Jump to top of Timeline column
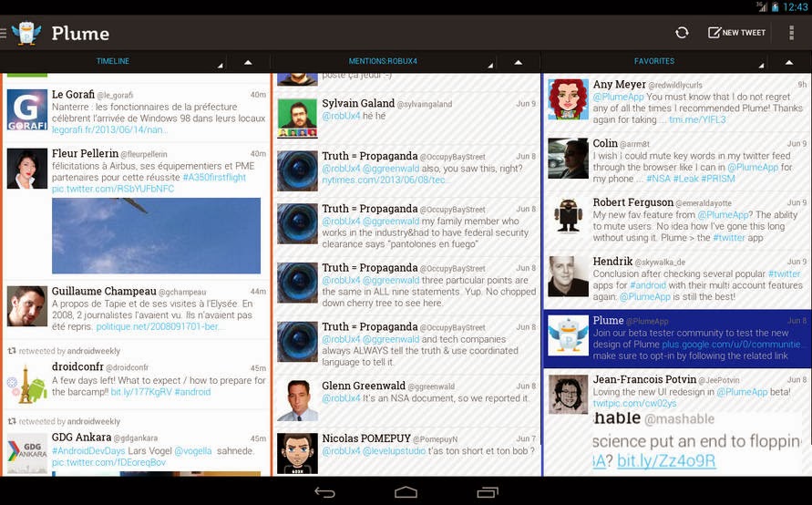This screenshot has height=505, width=812. click(x=248, y=62)
